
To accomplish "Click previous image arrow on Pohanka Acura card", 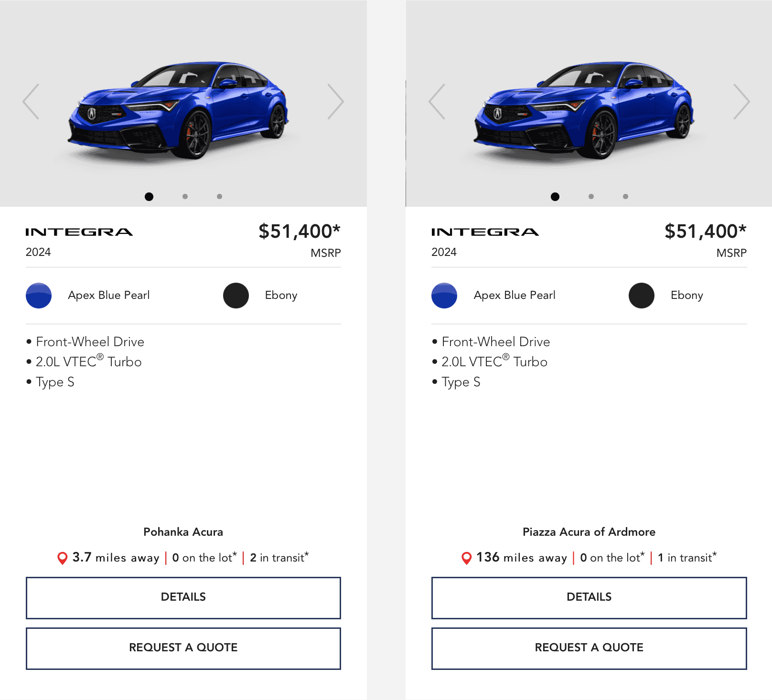I will pyautogui.click(x=32, y=102).
